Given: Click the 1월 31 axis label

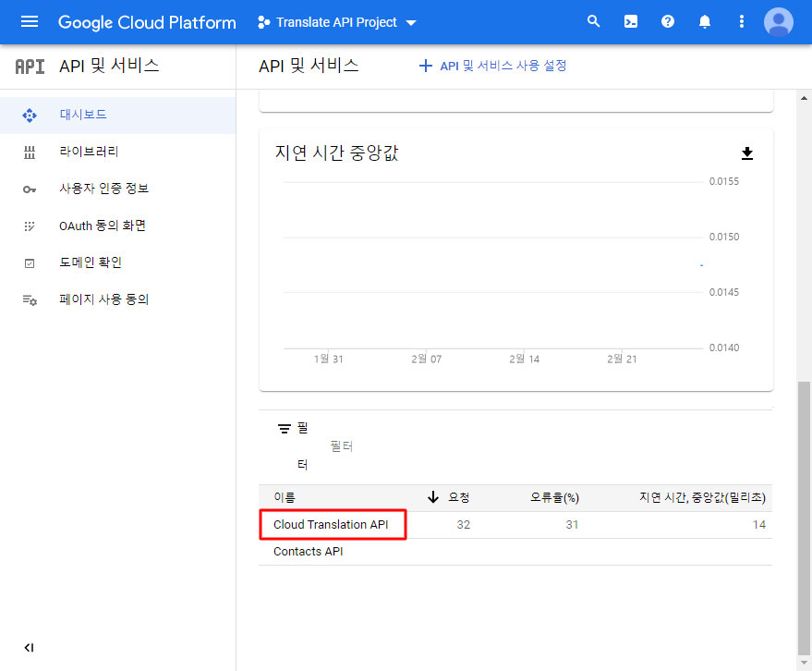Looking at the screenshot, I should [x=328, y=360].
